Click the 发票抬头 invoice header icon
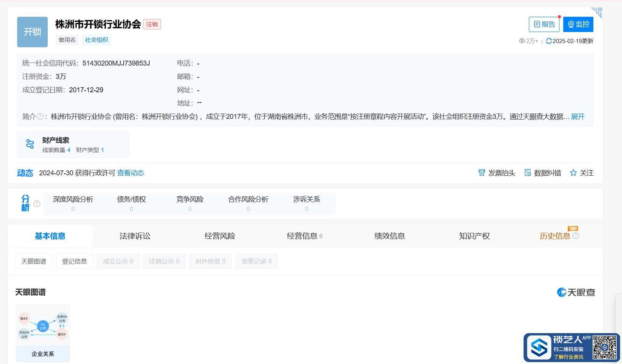 click(482, 173)
